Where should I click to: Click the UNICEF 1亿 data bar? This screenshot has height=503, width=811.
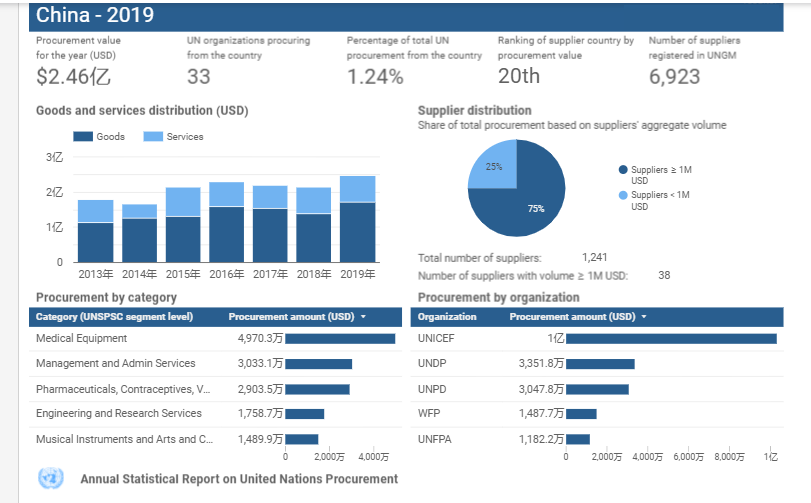click(x=671, y=339)
